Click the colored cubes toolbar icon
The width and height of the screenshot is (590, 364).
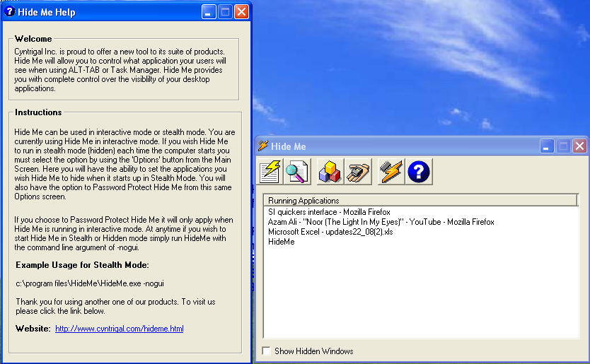(x=330, y=172)
